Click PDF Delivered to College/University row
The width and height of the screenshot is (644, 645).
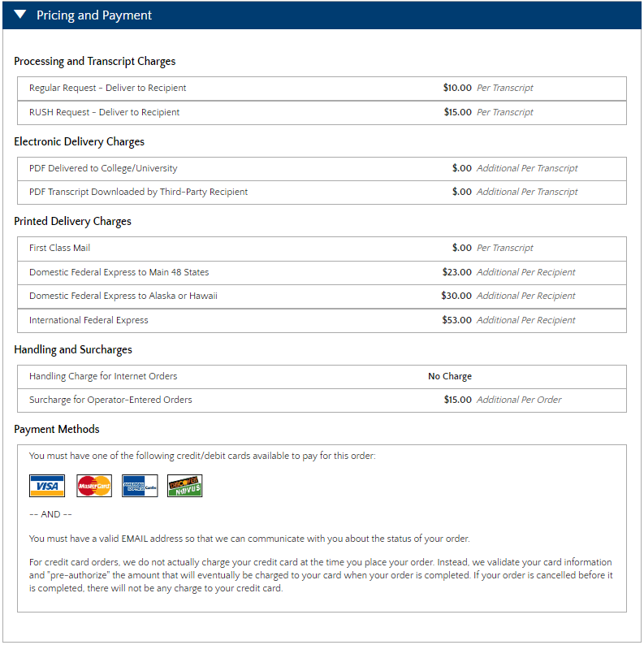click(103, 168)
